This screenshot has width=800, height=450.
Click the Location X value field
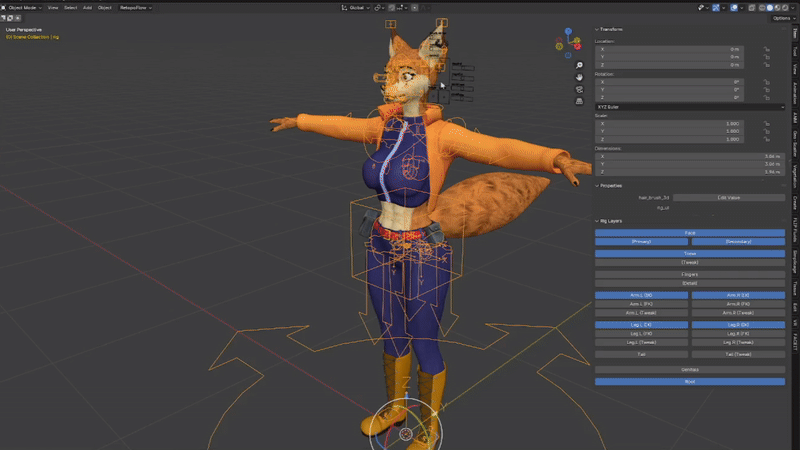pos(669,49)
